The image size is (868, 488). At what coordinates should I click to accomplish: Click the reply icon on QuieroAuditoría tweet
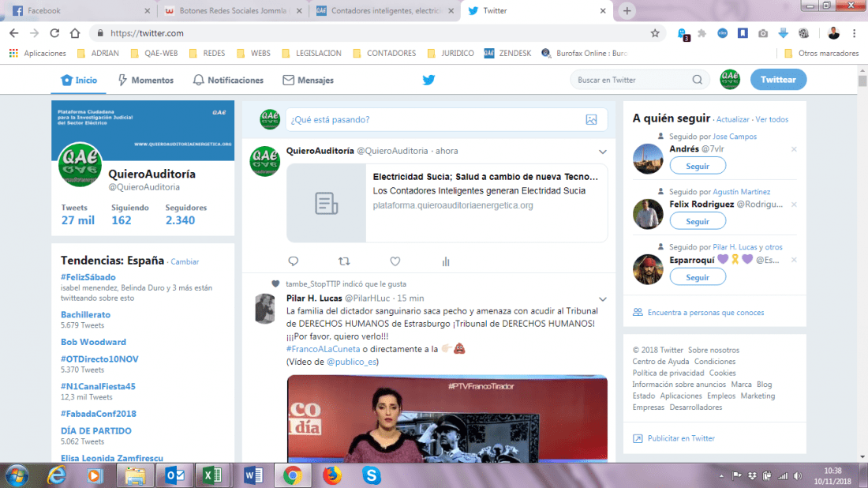(x=293, y=261)
